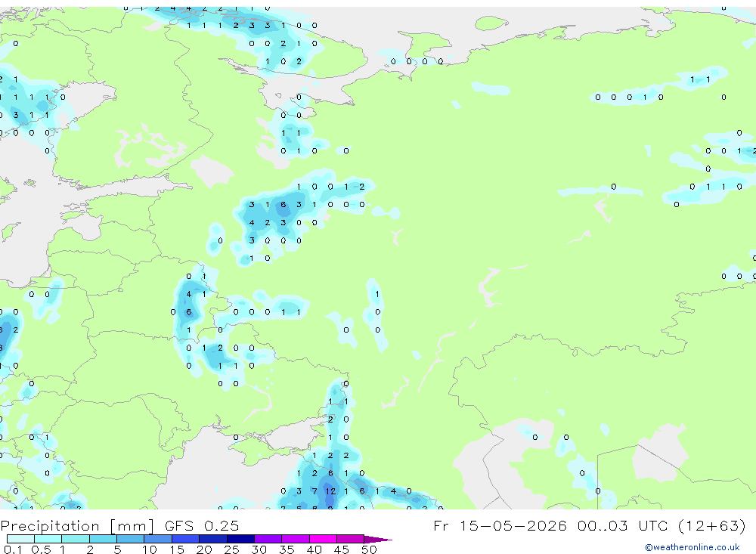Click the '0.1' legend scale label
This screenshot has width=756, height=554.
(13, 549)
